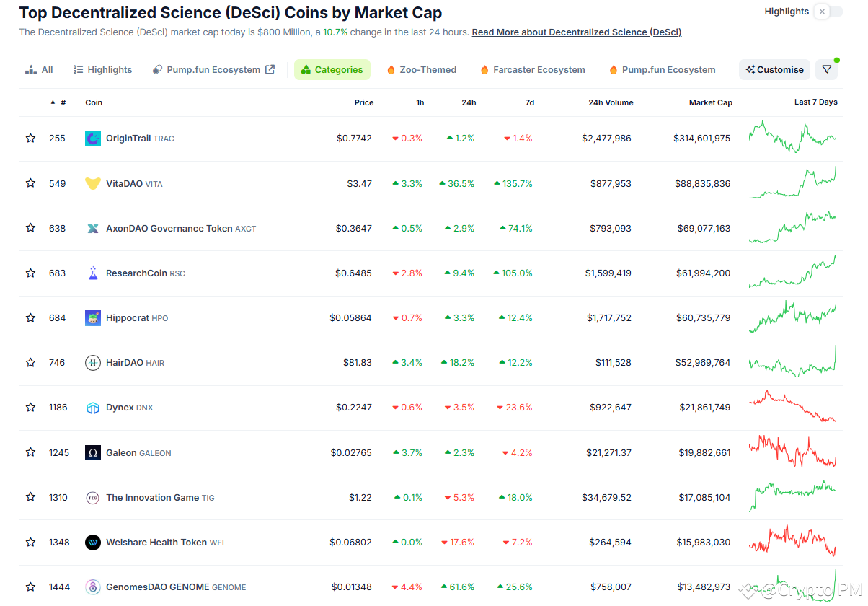Screen dimensions: 868x606
Task: Click the OriginTrail coin logo icon
Action: click(x=93, y=139)
